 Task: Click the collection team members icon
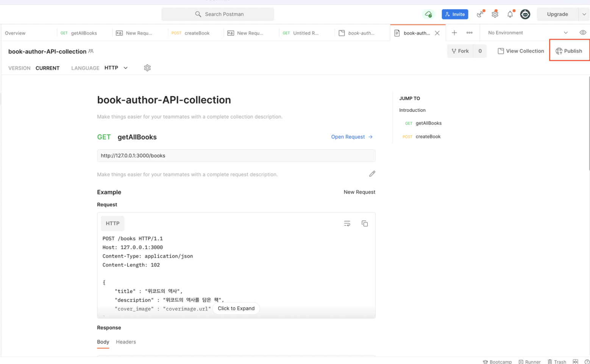[x=91, y=51]
